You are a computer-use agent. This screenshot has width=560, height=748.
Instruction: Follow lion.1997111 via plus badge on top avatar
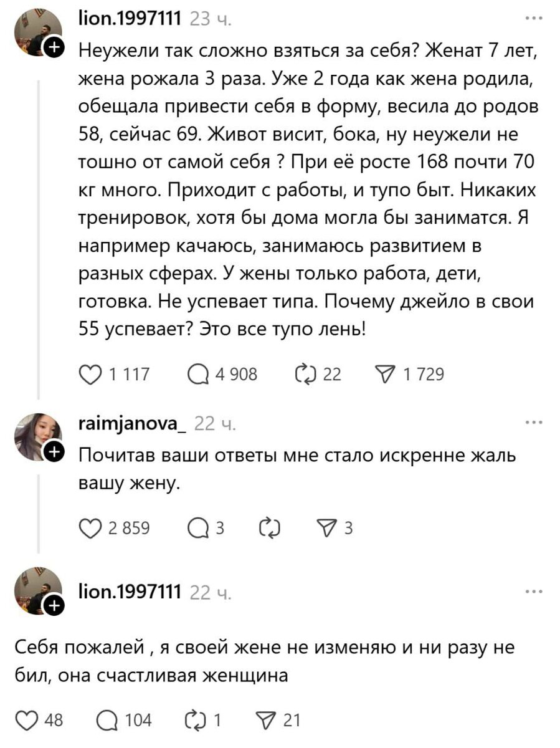tap(54, 47)
